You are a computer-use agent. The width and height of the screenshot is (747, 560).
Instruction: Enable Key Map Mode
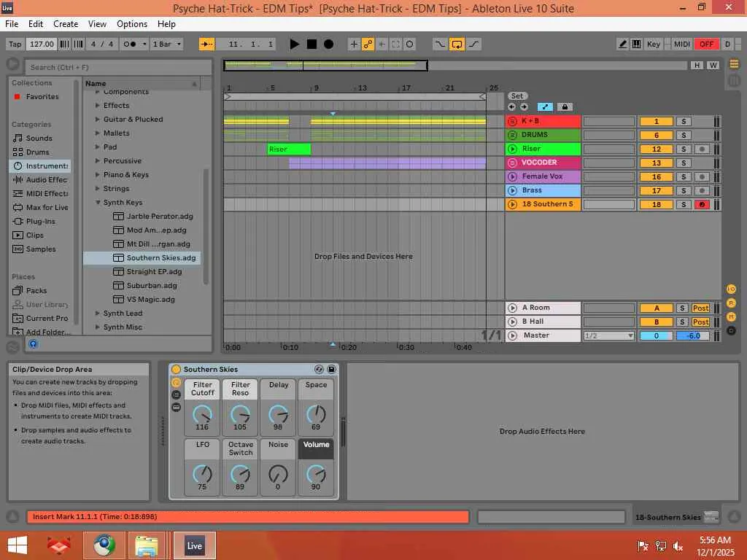pyautogui.click(x=653, y=44)
